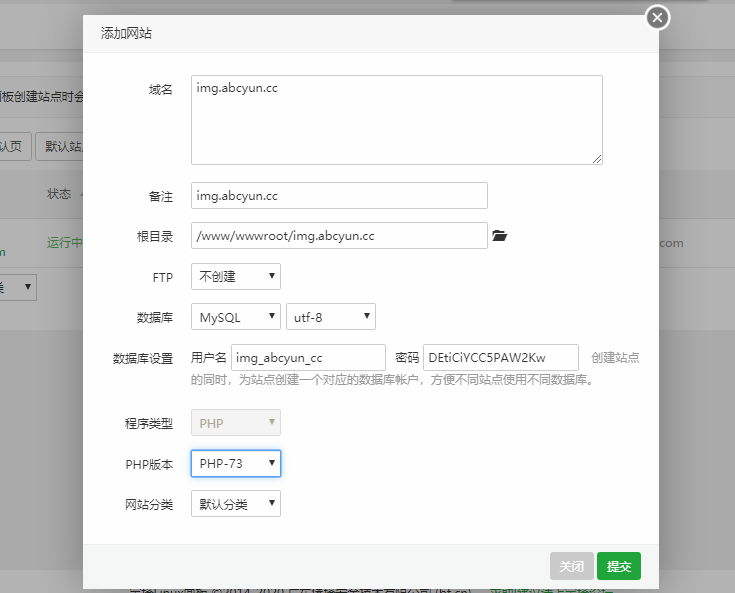Open the folder browser icon beside 根目录
This screenshot has height=593, width=735.
coord(499,235)
